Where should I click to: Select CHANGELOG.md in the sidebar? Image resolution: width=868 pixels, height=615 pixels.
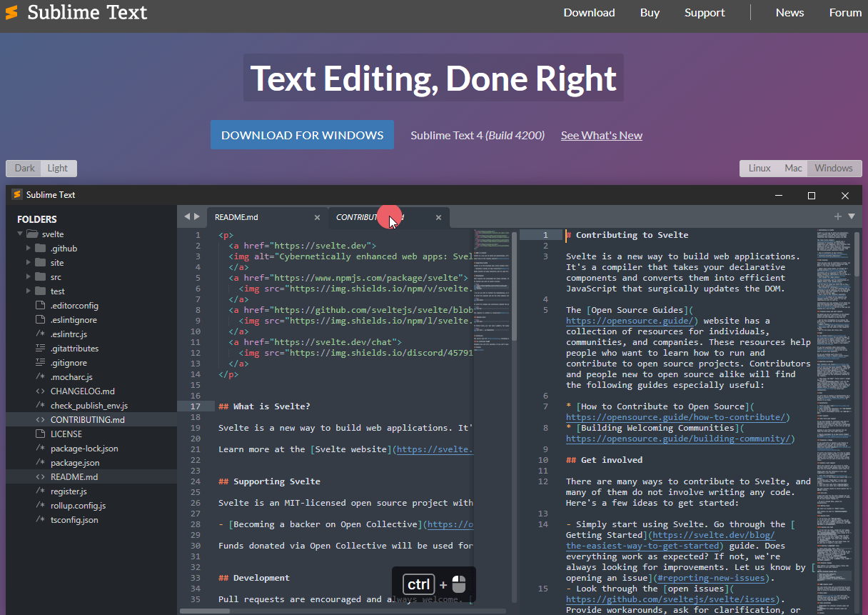pos(91,391)
